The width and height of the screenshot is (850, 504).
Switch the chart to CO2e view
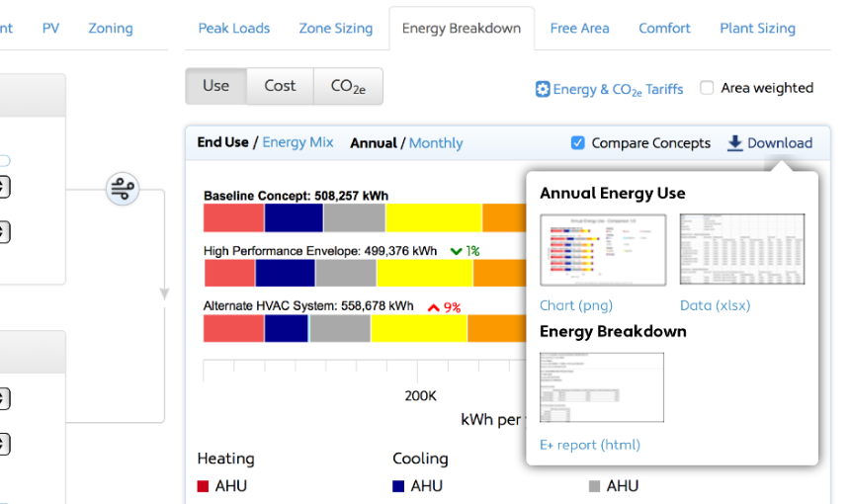(x=348, y=86)
